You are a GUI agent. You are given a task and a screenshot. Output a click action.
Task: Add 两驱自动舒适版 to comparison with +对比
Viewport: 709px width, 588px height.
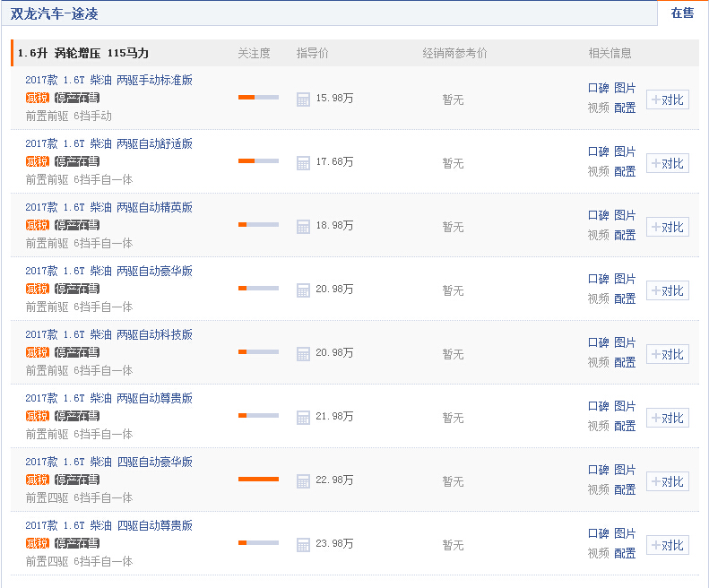668,164
